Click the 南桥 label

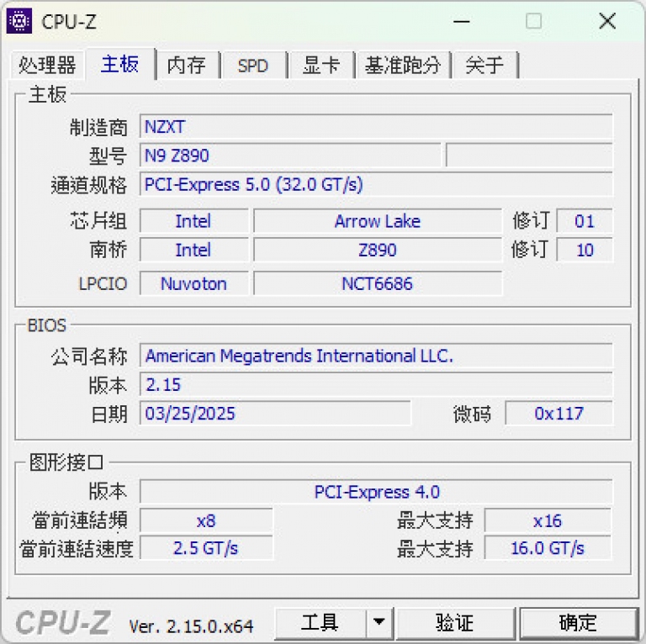pos(109,250)
